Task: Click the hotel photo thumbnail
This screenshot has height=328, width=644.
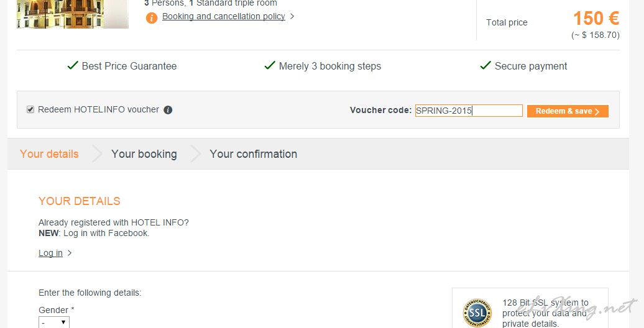Action: 73,14
